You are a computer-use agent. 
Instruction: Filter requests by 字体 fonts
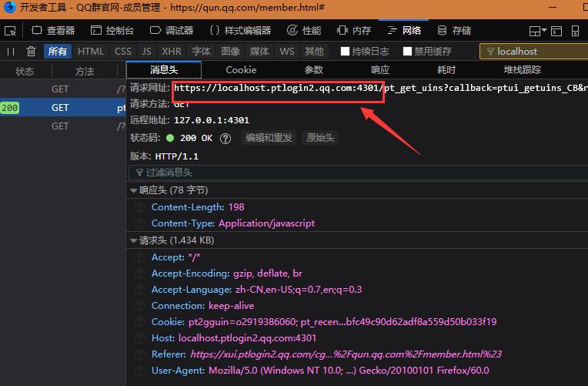201,51
